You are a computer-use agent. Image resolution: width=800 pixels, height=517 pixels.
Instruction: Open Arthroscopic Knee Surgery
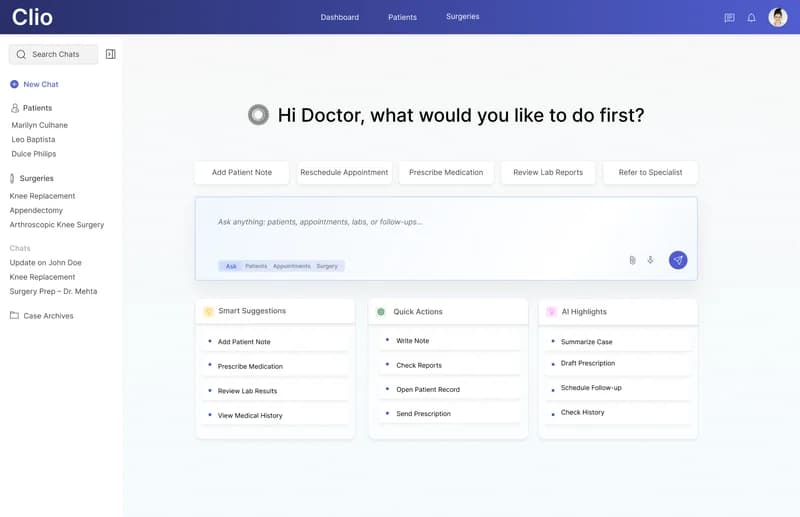tap(57, 225)
